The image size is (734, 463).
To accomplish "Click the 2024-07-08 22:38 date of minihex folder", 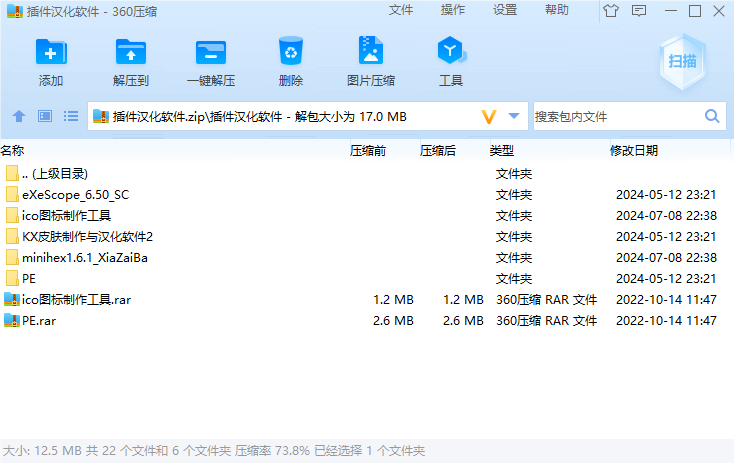I will 666,258.
